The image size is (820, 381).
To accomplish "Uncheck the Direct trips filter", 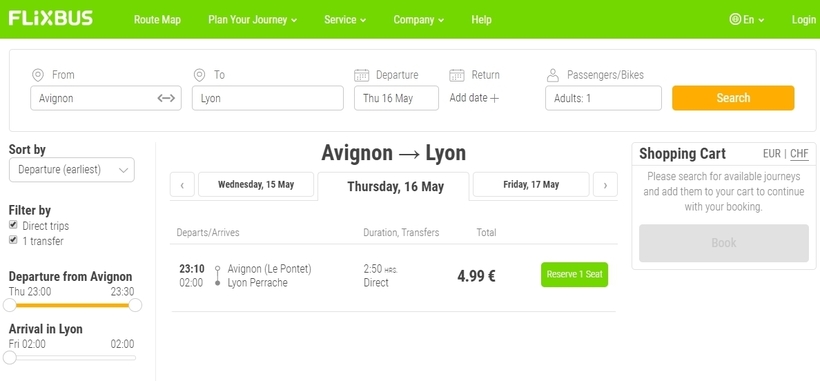I will click(x=13, y=225).
